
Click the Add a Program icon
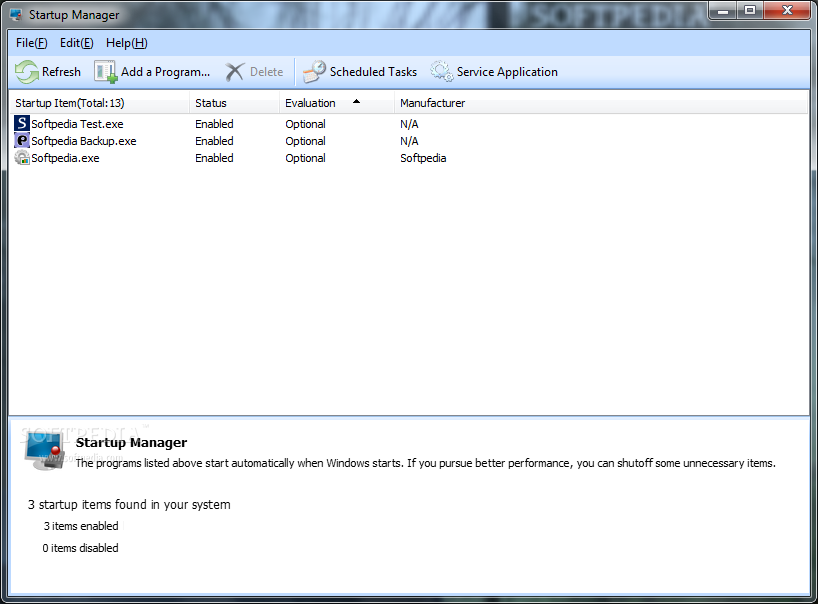[105, 72]
